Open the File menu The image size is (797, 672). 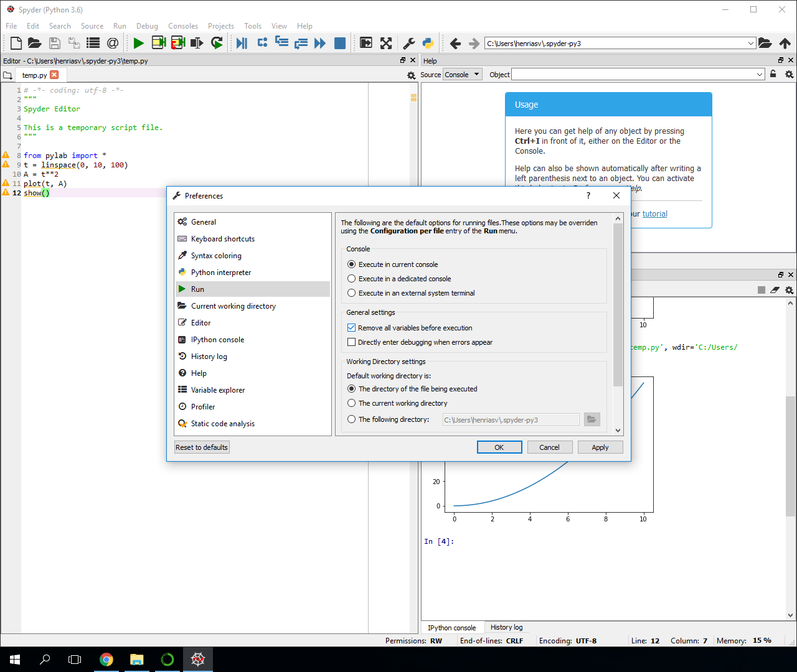11,26
